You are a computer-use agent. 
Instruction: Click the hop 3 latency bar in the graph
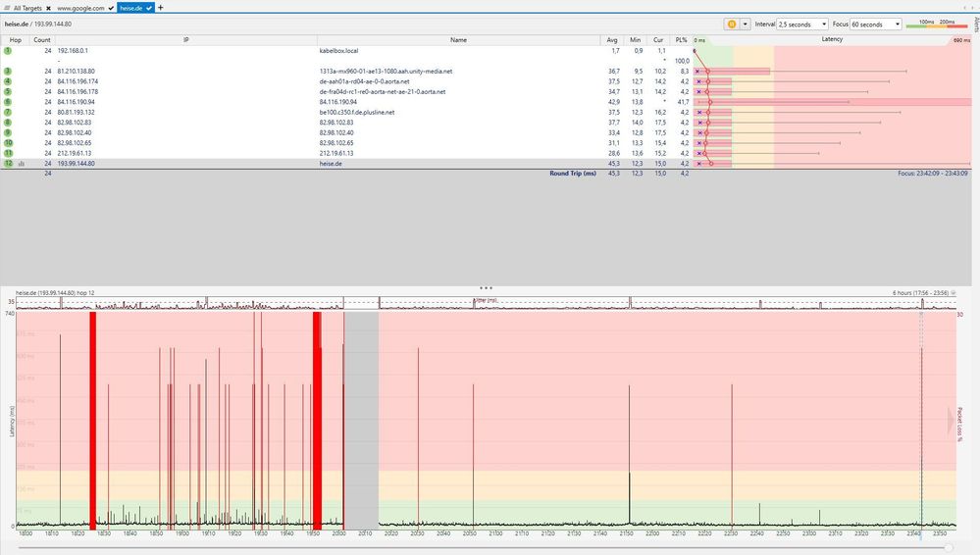click(732, 72)
